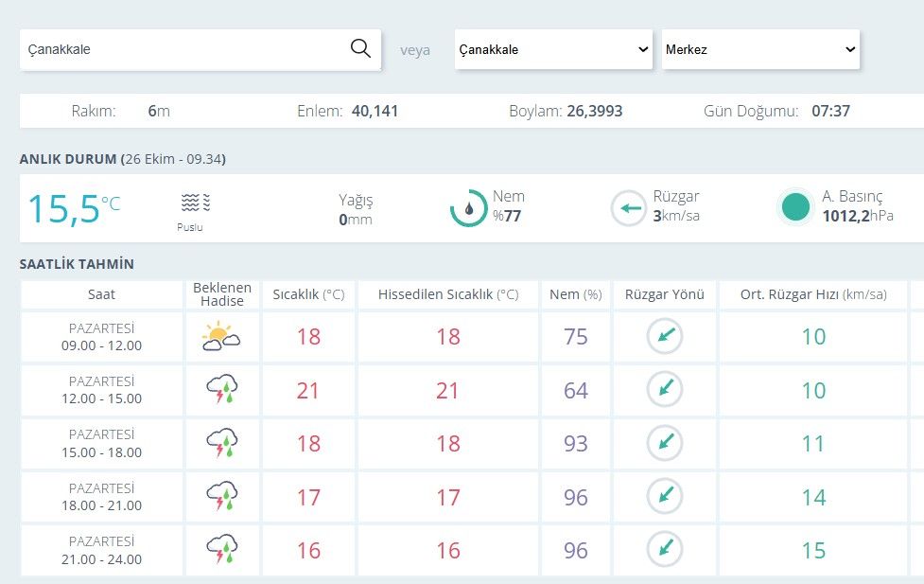Viewport: 924px width, 584px height.
Task: Click the Hissedilen Sıcaklık column header
Action: click(x=448, y=294)
